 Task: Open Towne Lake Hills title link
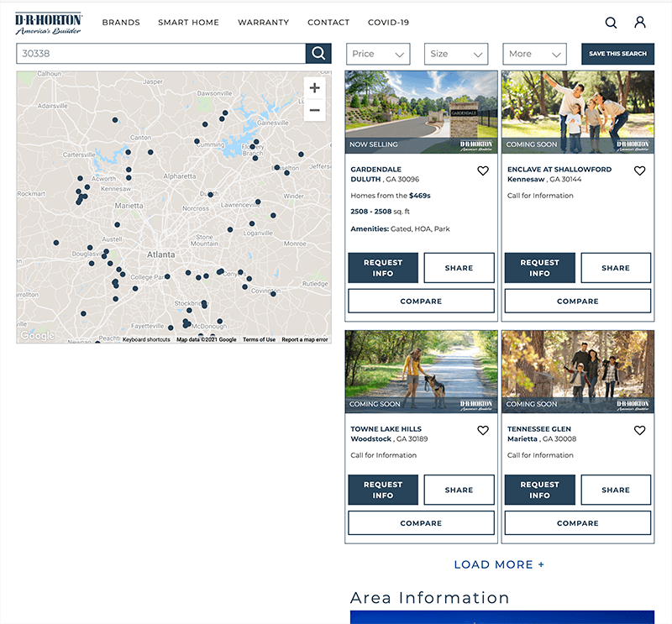coord(386,429)
